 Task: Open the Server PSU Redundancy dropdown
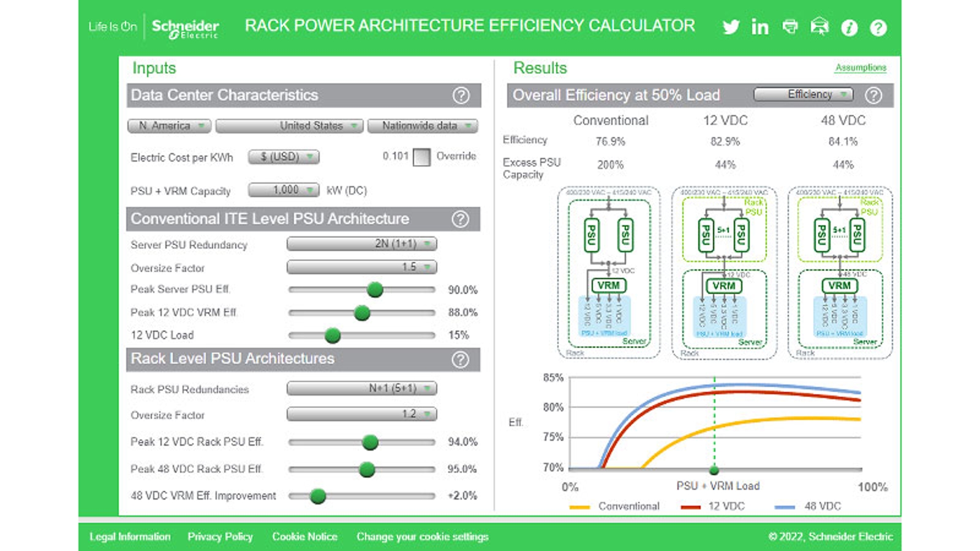[x=361, y=244]
